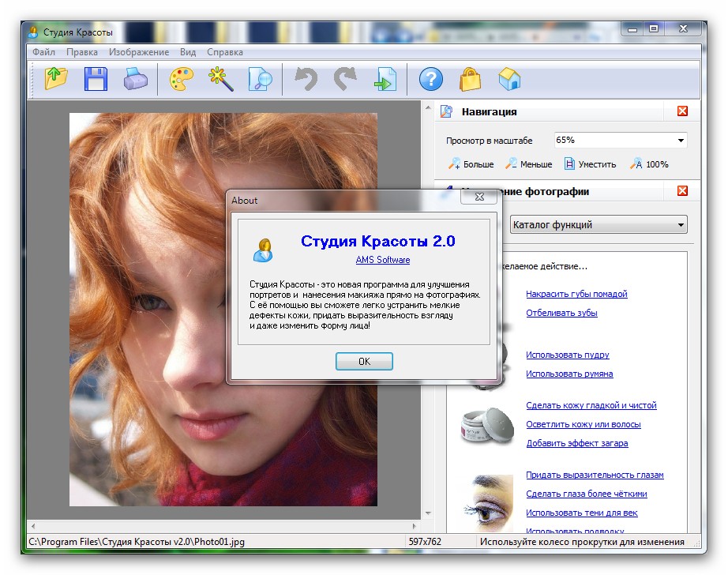Open the Изображение menu
This screenshot has height=575, width=728.
pyautogui.click(x=139, y=52)
